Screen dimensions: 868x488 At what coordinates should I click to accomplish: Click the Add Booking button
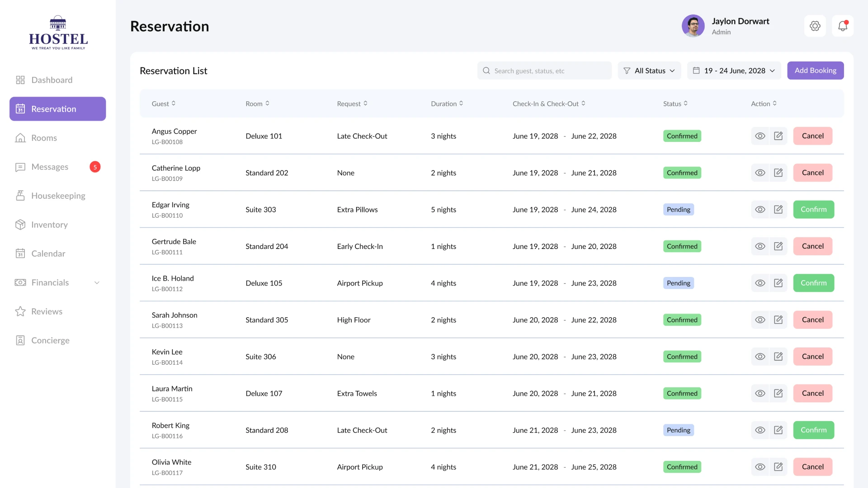(x=815, y=70)
